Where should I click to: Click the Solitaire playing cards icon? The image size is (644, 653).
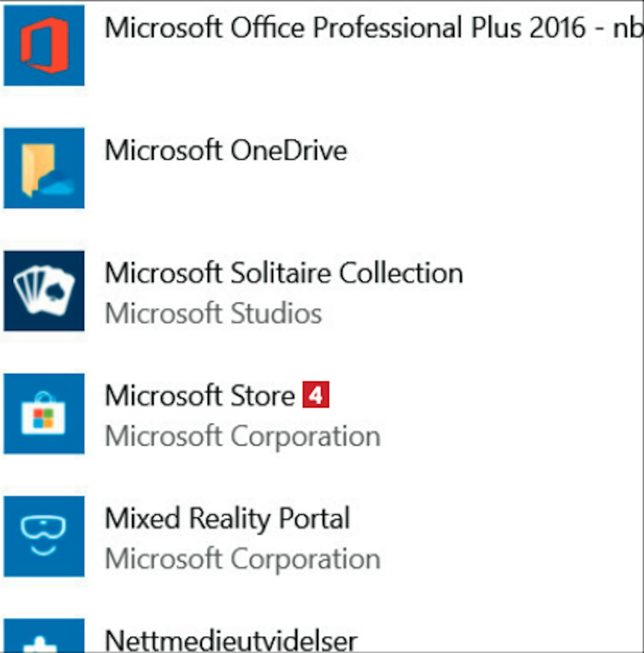(44, 291)
